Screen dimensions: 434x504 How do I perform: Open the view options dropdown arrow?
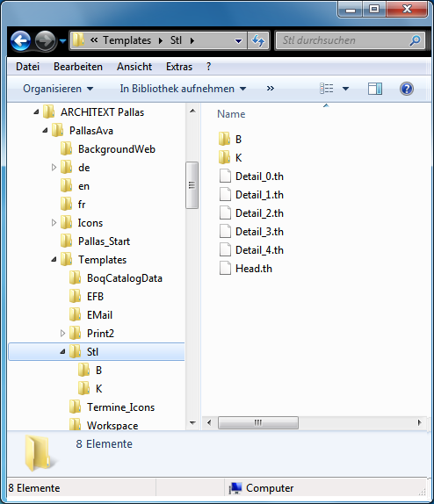click(x=345, y=89)
